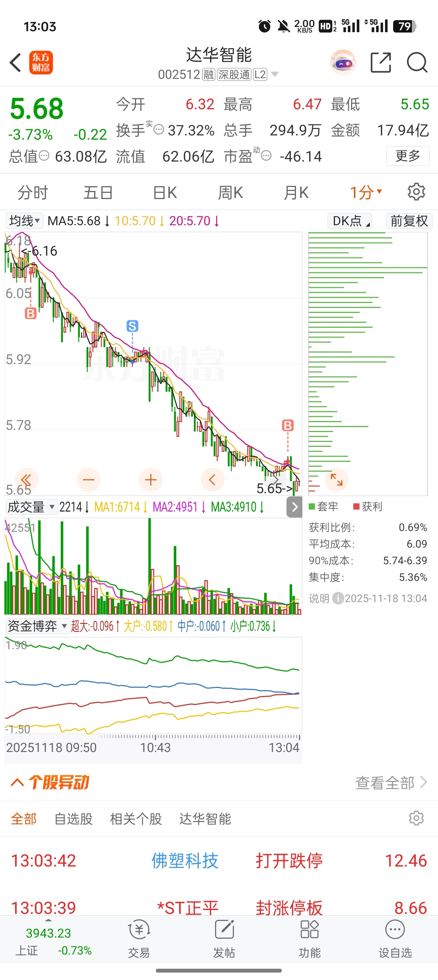Tap the fast-rewind double arrow chart control
The height and width of the screenshot is (980, 438).
point(26,479)
